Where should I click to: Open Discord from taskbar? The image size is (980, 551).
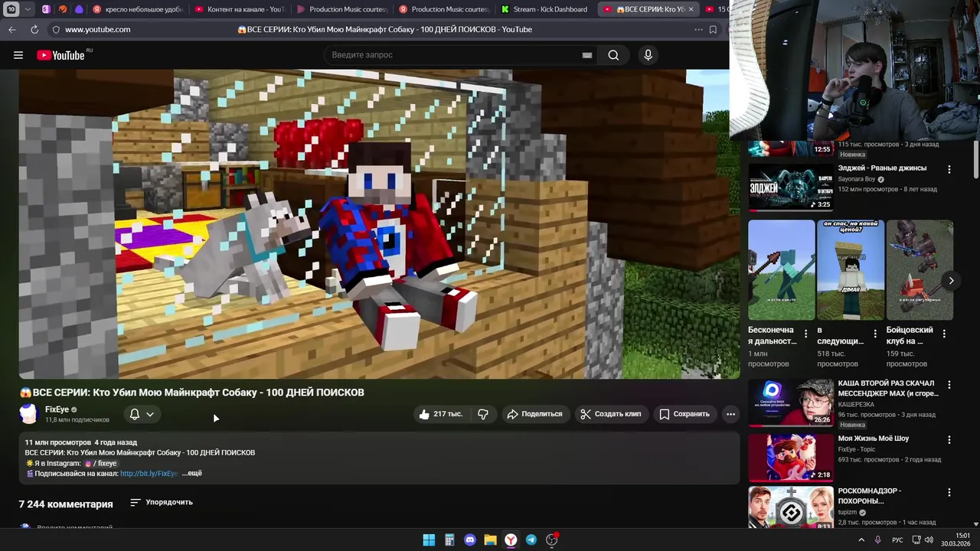pyautogui.click(x=470, y=540)
